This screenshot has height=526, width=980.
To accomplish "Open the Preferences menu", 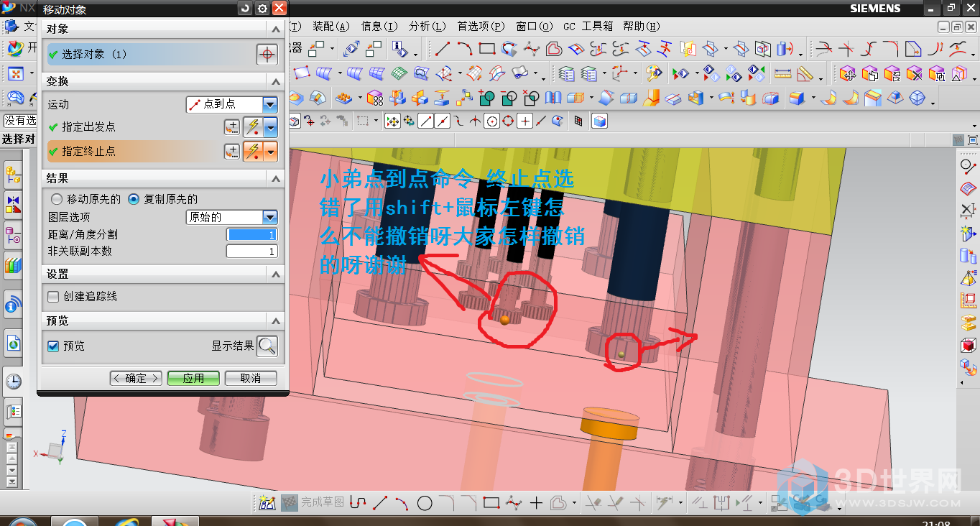I will coord(481,27).
